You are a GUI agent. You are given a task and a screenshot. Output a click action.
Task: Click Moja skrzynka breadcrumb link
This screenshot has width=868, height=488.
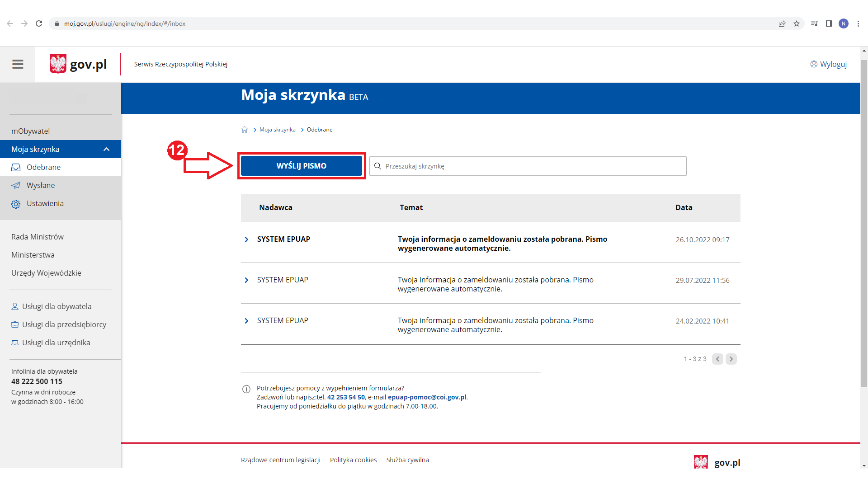[277, 130]
